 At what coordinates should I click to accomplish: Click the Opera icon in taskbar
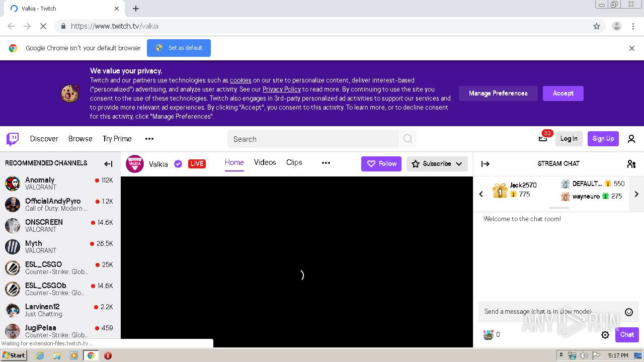point(108,355)
